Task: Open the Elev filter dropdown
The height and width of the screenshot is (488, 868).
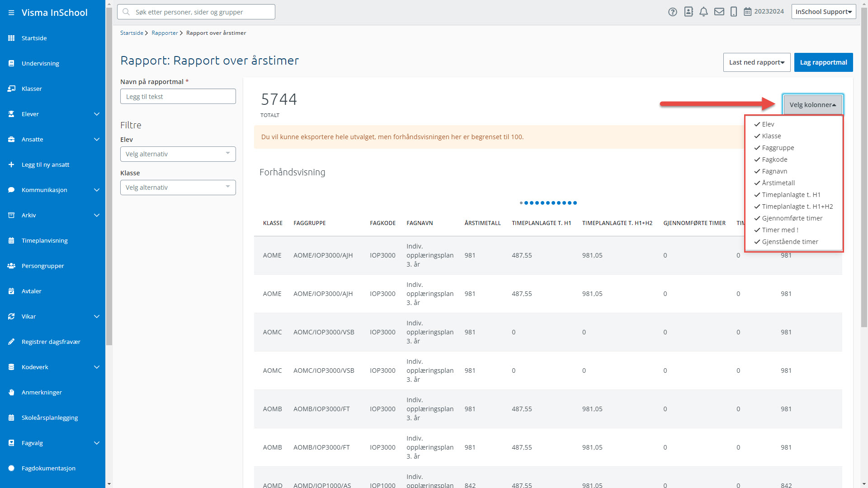Action: [178, 154]
